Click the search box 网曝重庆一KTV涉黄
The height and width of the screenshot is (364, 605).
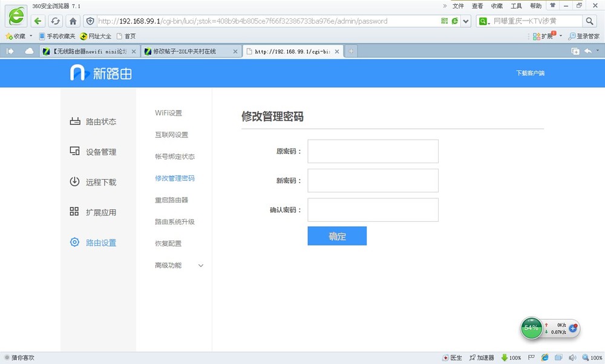click(536, 21)
